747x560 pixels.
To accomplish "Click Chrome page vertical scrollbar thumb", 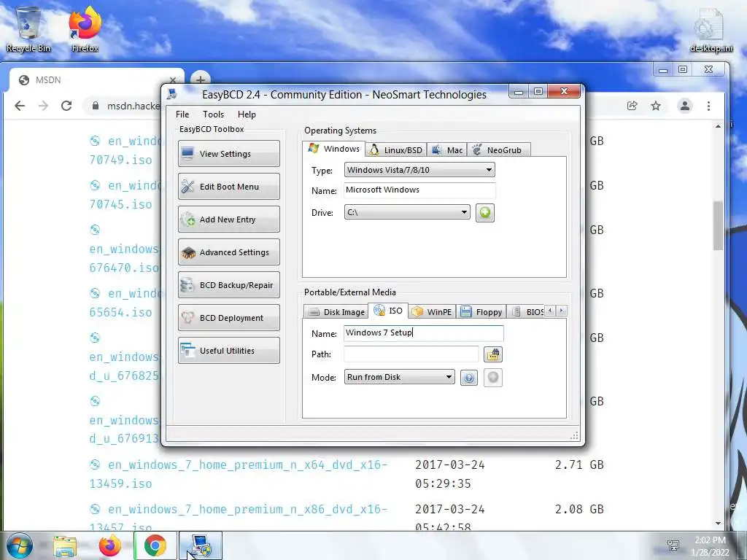I will [718, 225].
